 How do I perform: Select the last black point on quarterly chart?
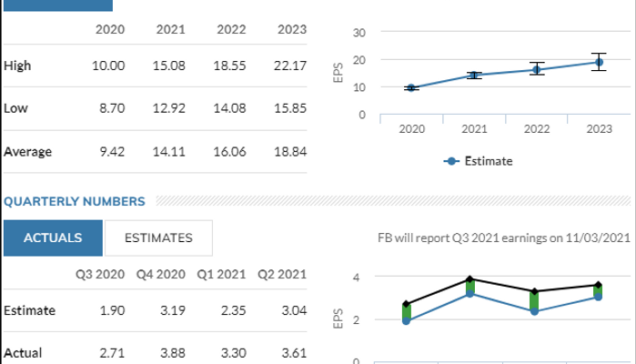tap(598, 285)
